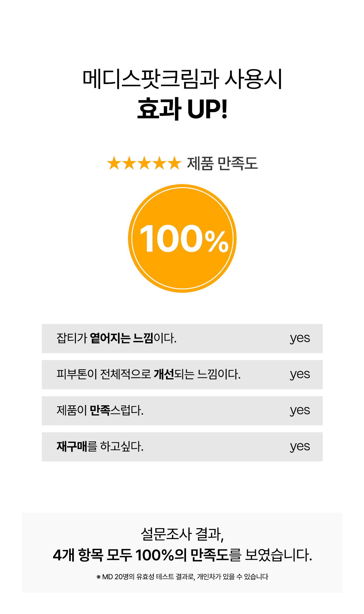Click the bold 효과 UP! headline
Viewport: 364px width, 614px height.
pyautogui.click(x=182, y=109)
